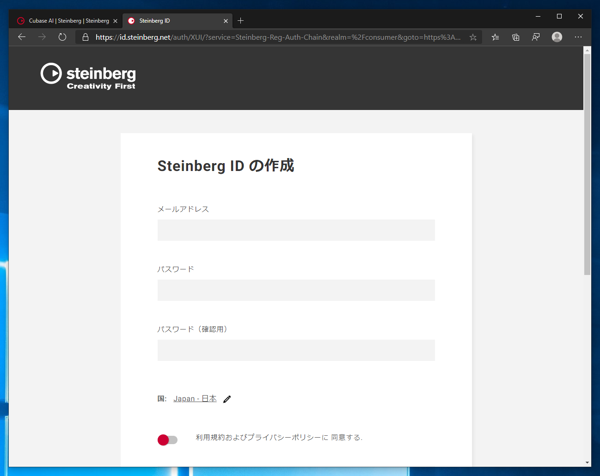Focus the メールアドレス input field
600x476 pixels.
point(296,230)
